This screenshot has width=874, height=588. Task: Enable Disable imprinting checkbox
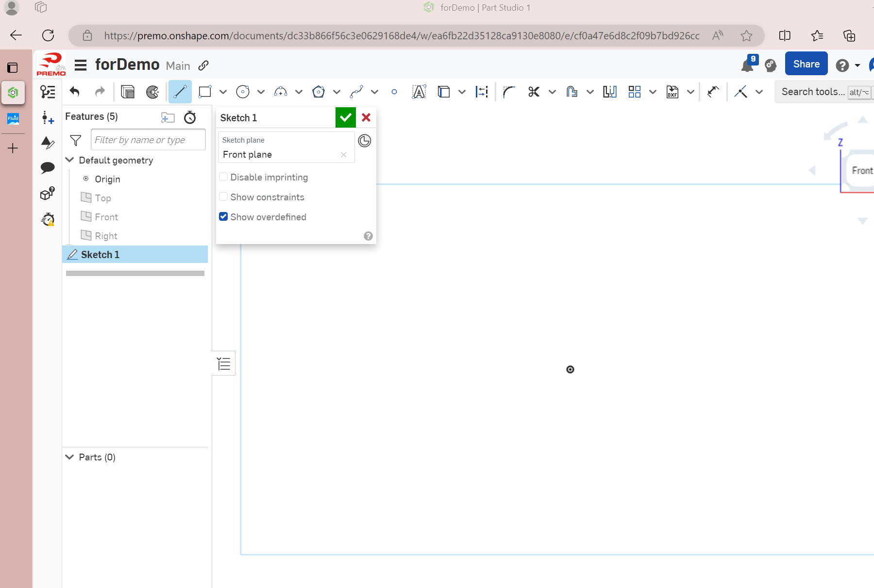pos(223,177)
